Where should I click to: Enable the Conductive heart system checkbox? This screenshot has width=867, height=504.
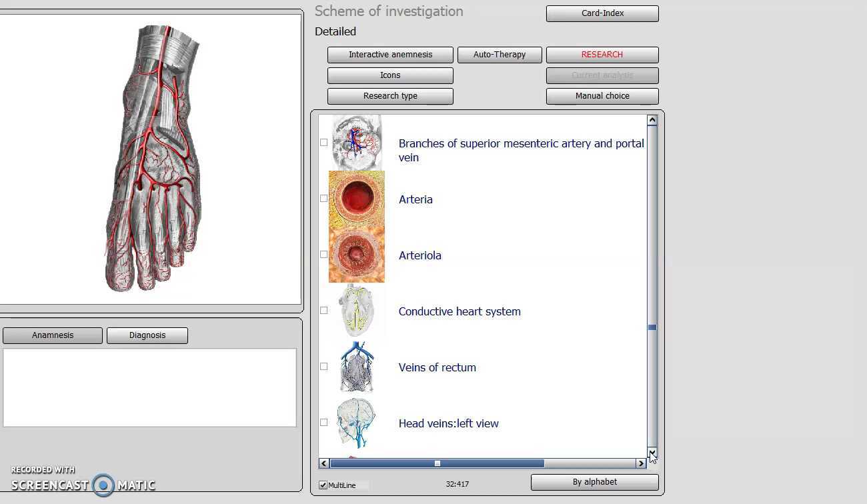(x=324, y=311)
